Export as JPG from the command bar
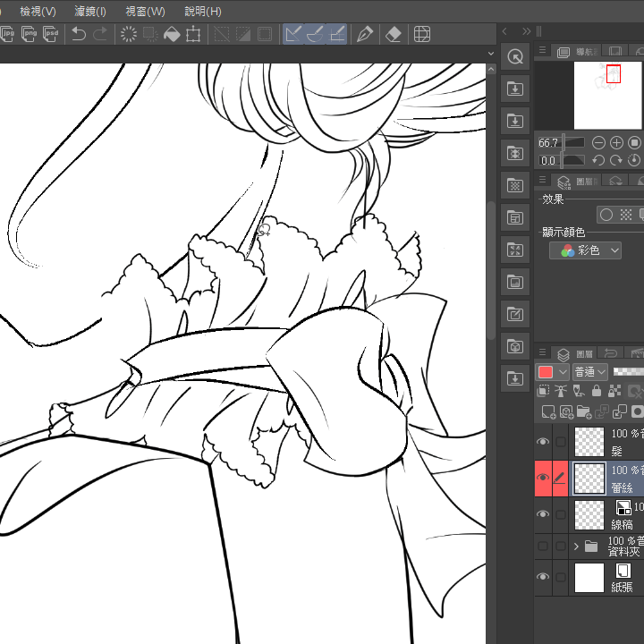644x644 pixels. 7,34
